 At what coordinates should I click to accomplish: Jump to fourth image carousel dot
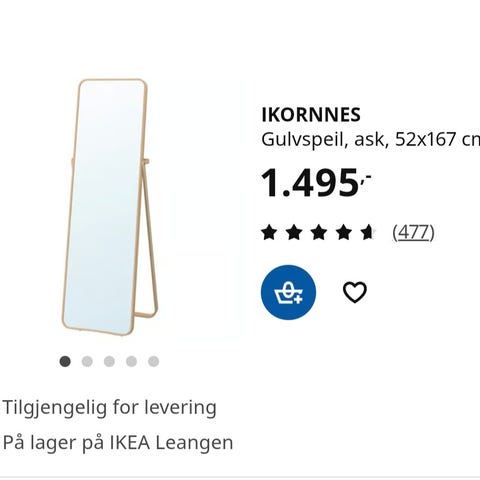pos(131,361)
